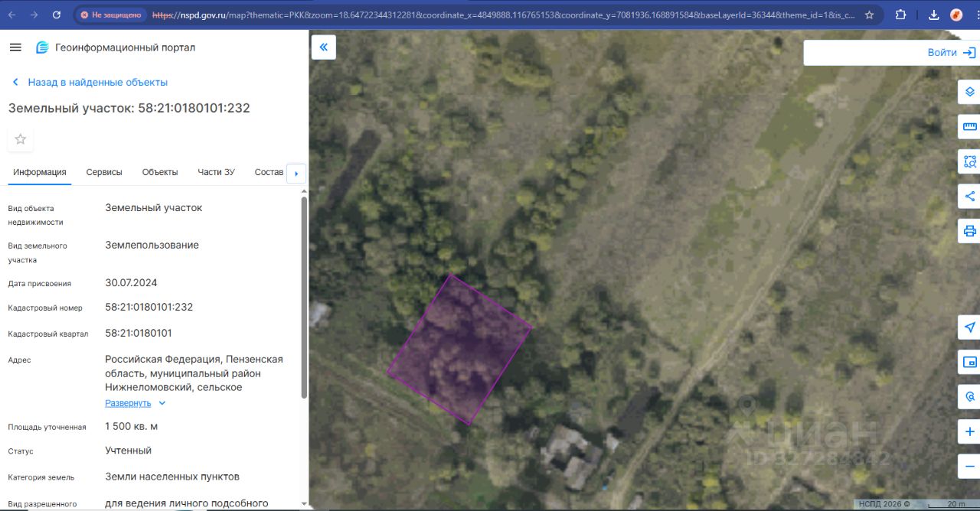Click browser back arrow

point(12,15)
